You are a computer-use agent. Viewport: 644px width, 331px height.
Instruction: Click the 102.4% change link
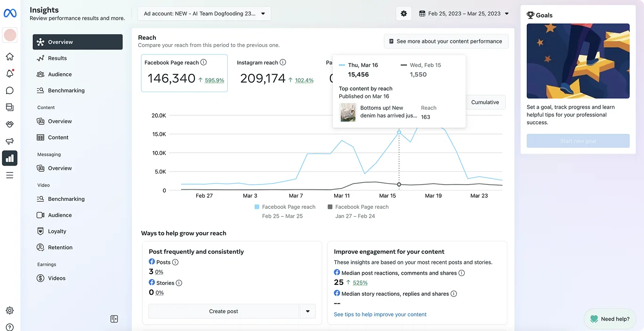[x=304, y=80]
